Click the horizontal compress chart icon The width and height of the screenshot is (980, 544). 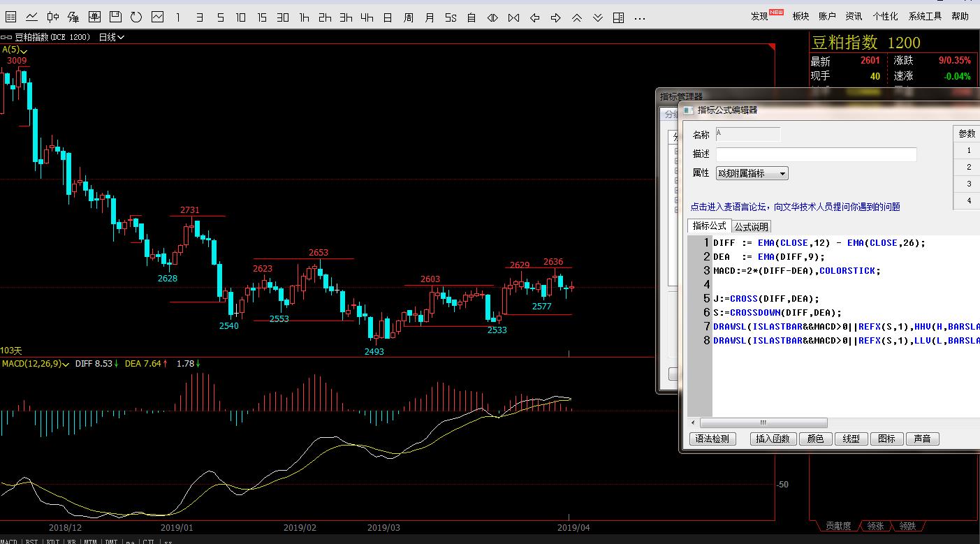[514, 17]
